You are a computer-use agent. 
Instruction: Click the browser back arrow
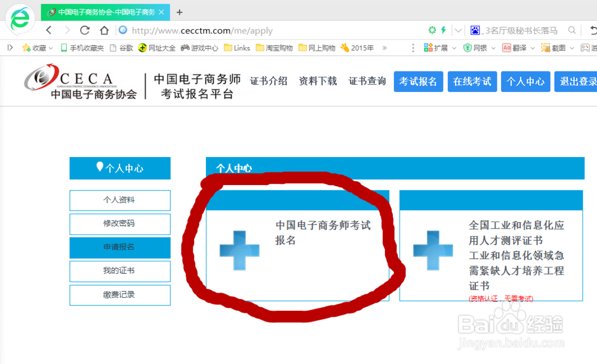click(49, 30)
